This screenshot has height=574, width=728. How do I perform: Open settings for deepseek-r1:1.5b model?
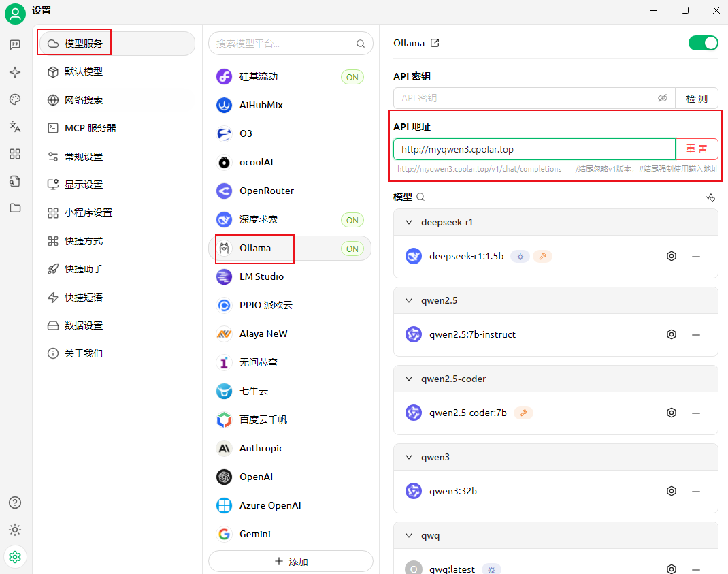tap(672, 256)
